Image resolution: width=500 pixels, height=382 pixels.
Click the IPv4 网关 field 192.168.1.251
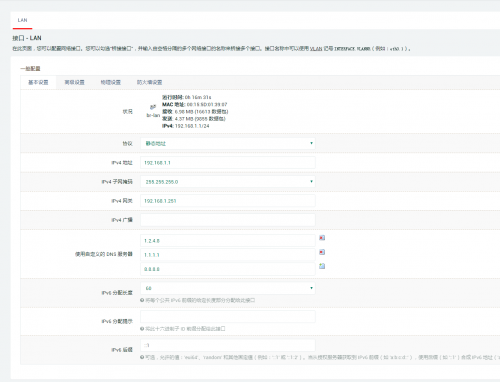coord(228,201)
